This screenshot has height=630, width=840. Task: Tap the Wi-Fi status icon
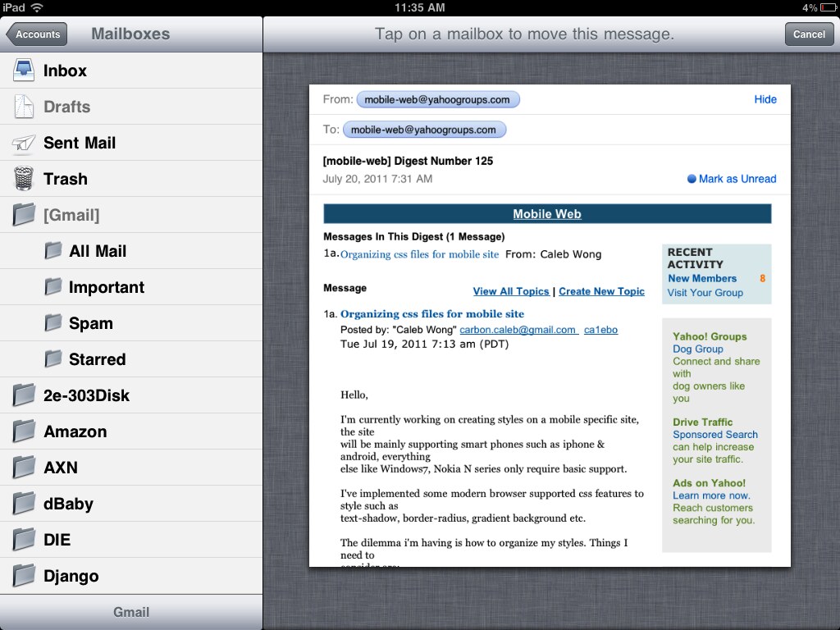tap(37, 7)
